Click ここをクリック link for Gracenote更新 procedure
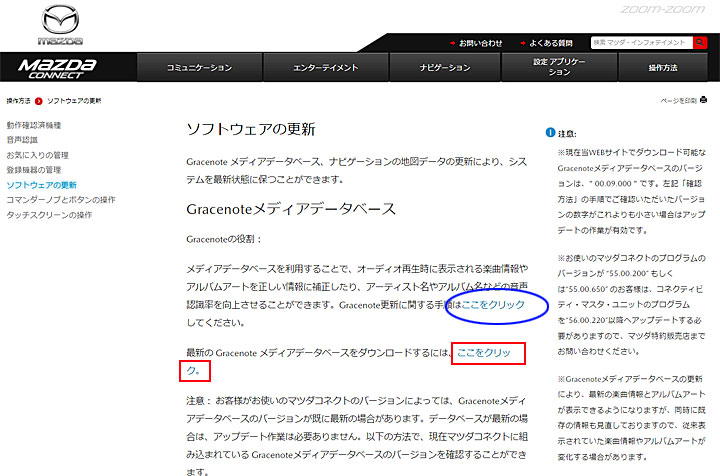 coord(493,305)
